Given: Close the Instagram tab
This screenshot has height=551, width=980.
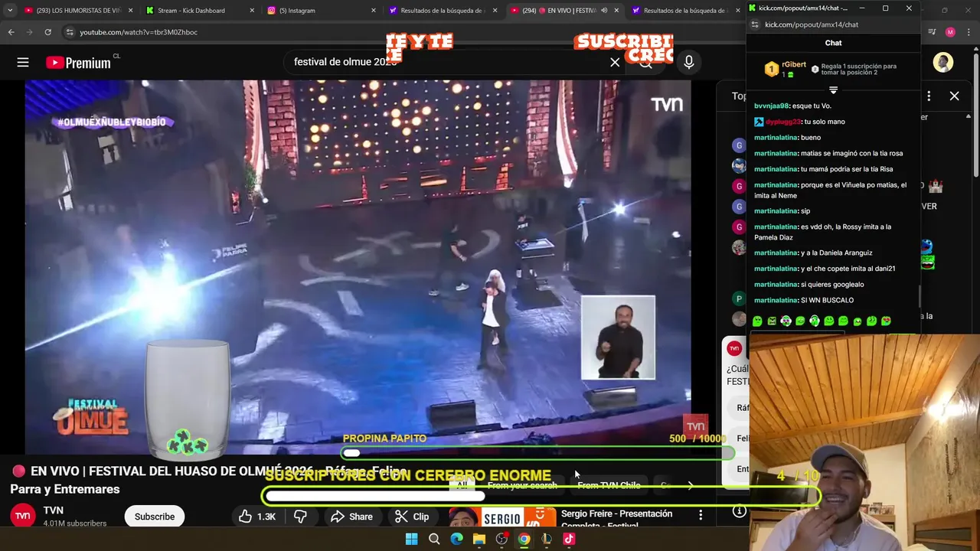Looking at the screenshot, I should (374, 11).
